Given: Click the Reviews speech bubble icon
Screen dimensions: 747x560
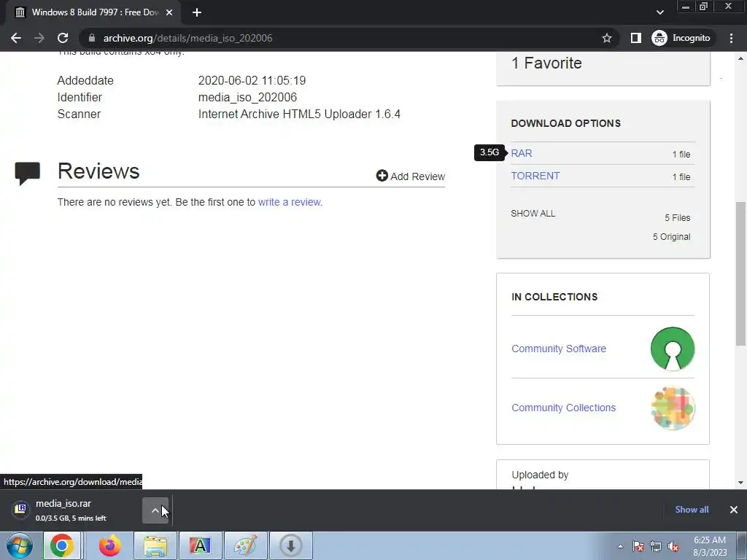Looking at the screenshot, I should click(28, 174).
